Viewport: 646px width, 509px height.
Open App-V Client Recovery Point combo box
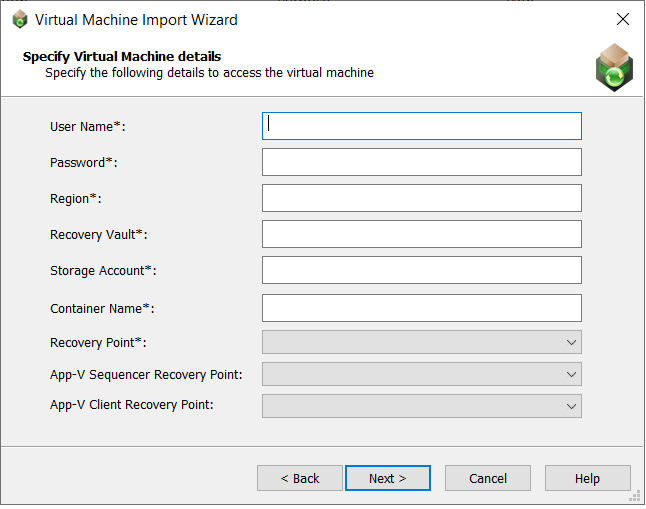click(421, 405)
